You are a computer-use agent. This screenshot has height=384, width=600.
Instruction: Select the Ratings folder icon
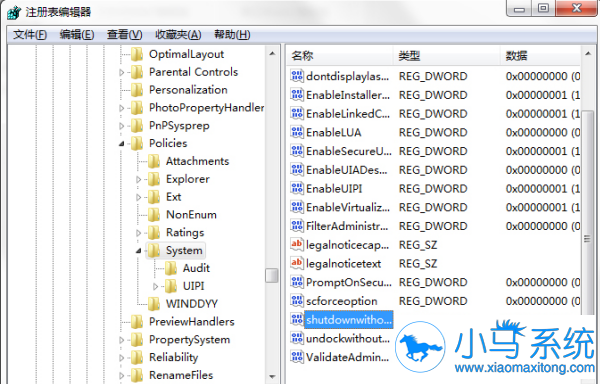pyautogui.click(x=153, y=233)
